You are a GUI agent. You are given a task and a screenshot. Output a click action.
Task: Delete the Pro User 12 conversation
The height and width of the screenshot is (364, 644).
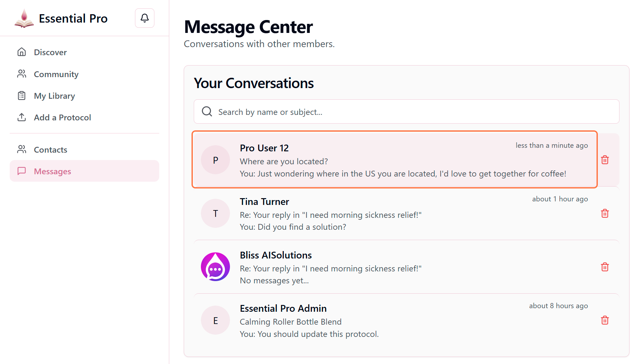pyautogui.click(x=605, y=160)
